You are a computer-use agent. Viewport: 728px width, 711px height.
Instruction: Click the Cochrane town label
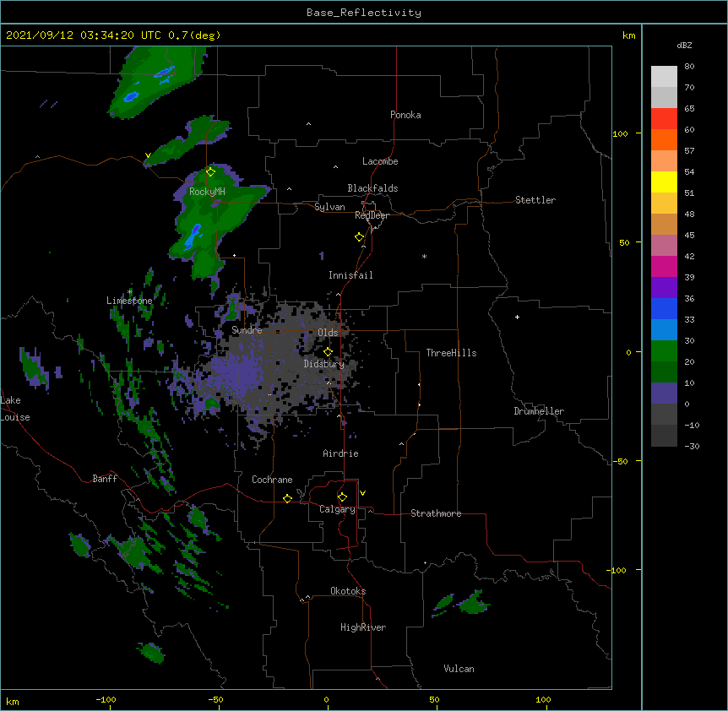point(272,480)
